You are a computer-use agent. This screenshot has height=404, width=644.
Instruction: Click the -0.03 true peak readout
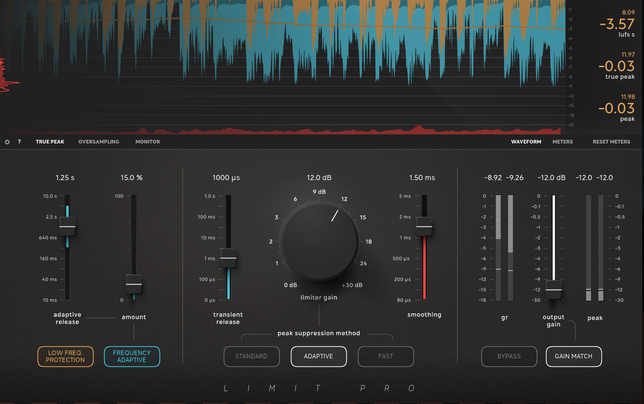pyautogui.click(x=616, y=66)
